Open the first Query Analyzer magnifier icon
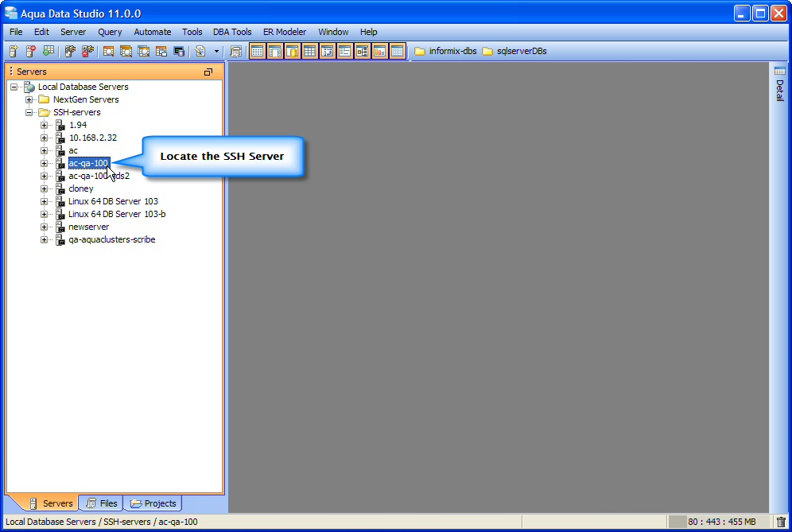 tap(109, 51)
